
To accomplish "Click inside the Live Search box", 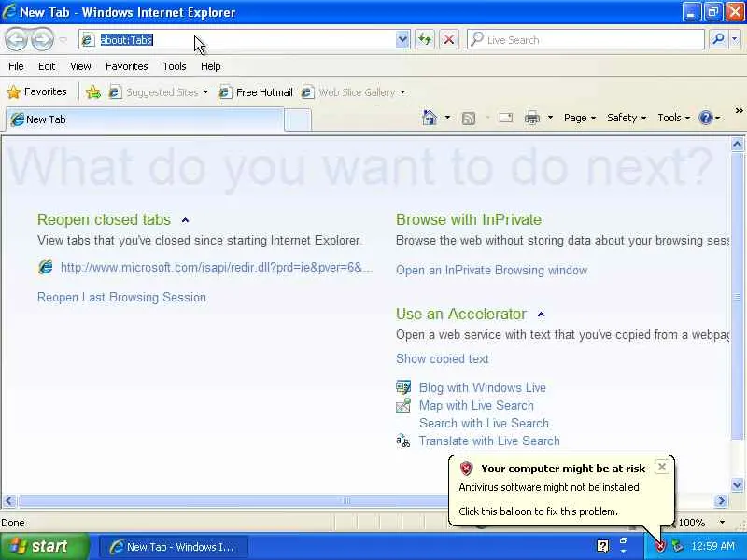I will [585, 40].
